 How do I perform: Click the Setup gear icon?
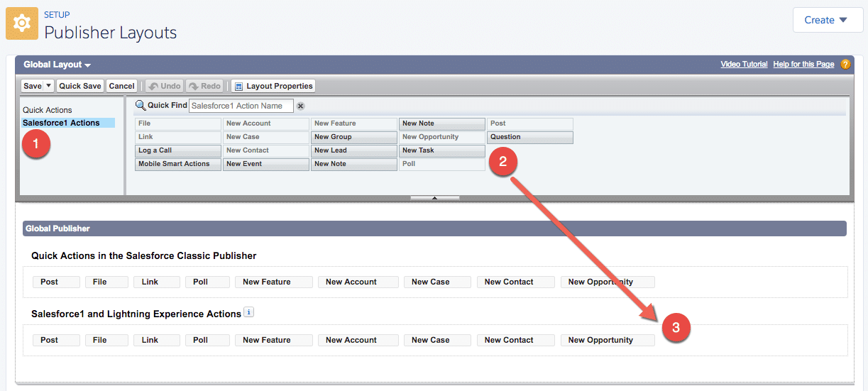click(x=22, y=23)
